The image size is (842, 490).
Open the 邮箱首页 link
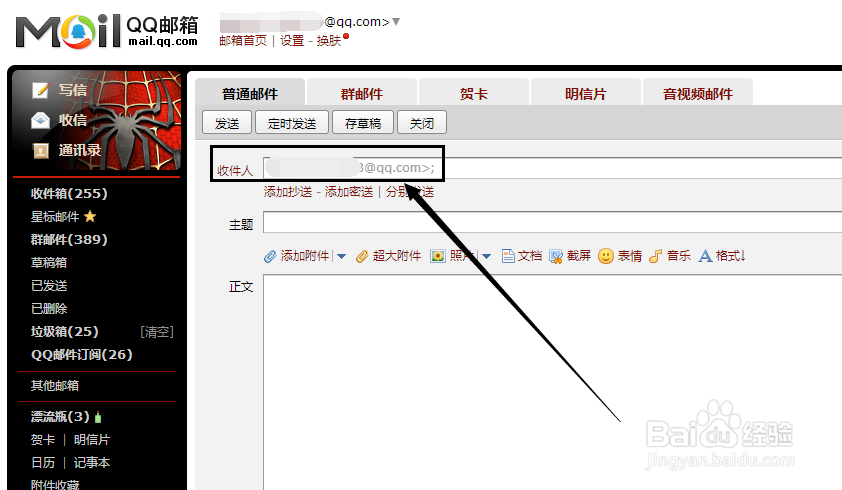tap(243, 41)
